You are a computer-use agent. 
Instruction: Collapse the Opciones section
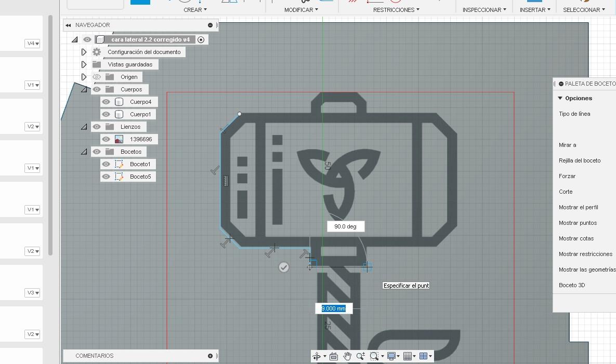560,98
